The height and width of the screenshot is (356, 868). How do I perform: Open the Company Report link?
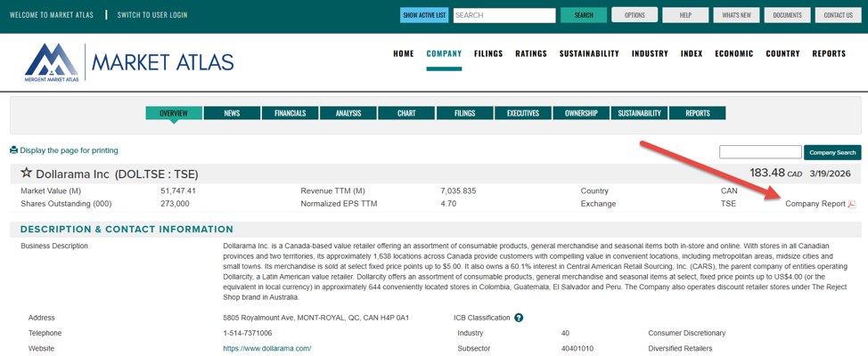(x=815, y=204)
